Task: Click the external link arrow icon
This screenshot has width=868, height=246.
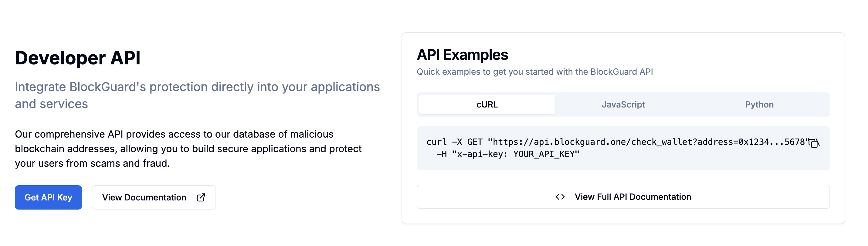Action: click(x=201, y=197)
